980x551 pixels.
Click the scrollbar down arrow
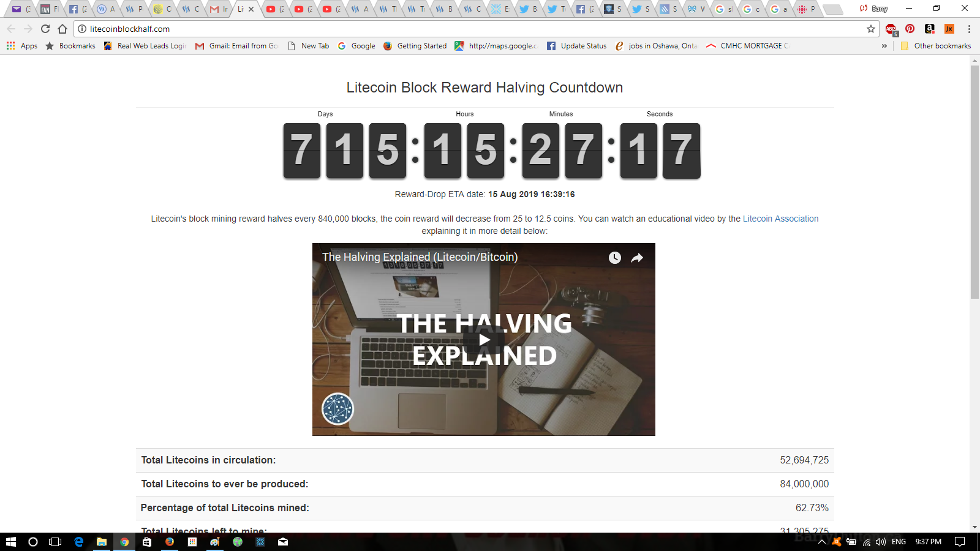(974, 527)
